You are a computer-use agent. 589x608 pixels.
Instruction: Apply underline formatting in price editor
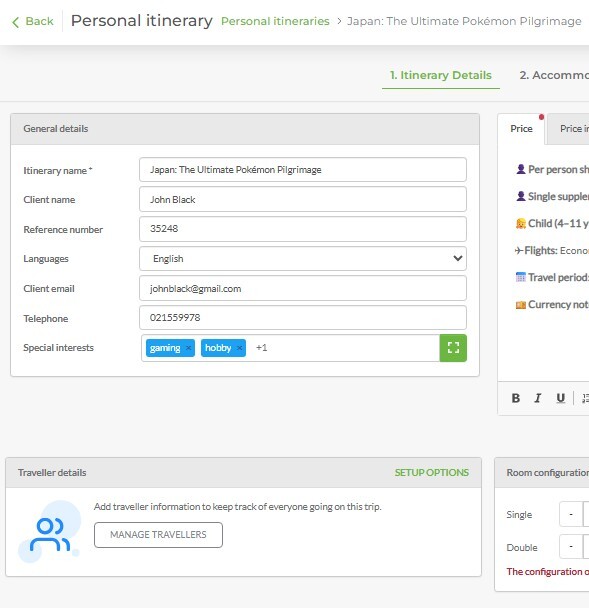coord(560,398)
